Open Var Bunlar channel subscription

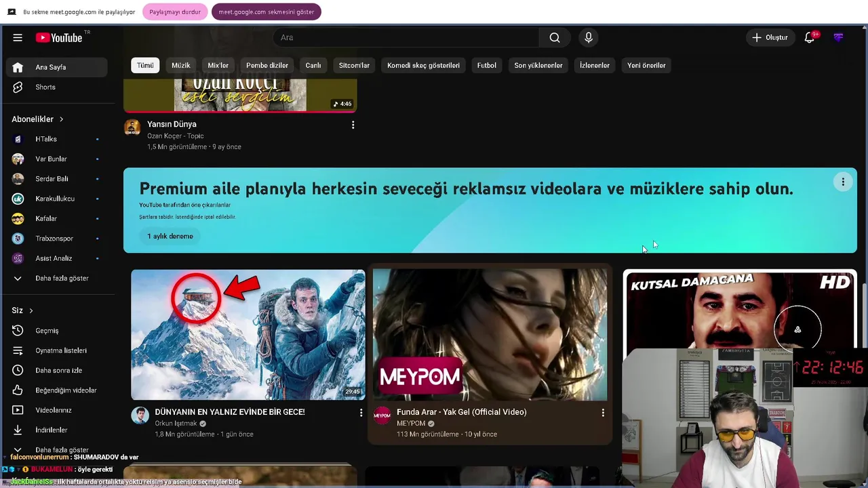[x=57, y=159]
